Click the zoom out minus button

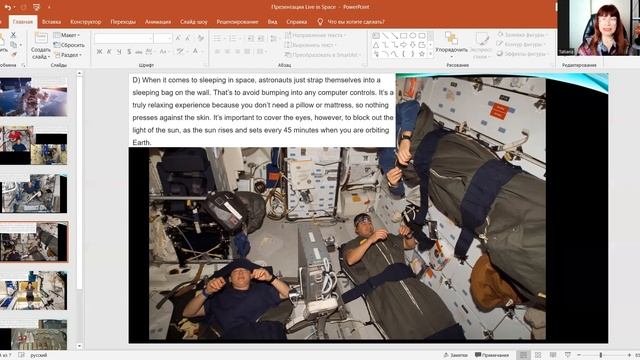click(579, 355)
